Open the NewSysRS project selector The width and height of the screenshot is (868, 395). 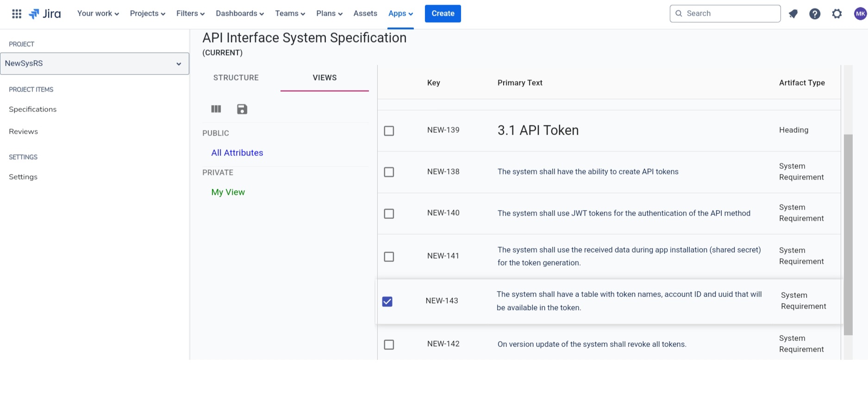[94, 63]
